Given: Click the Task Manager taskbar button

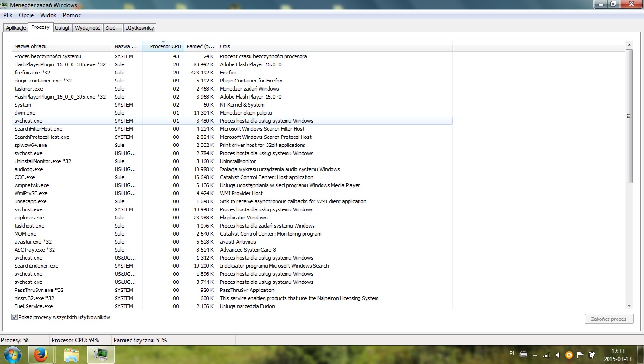Looking at the screenshot, I should pyautogui.click(x=101, y=355).
